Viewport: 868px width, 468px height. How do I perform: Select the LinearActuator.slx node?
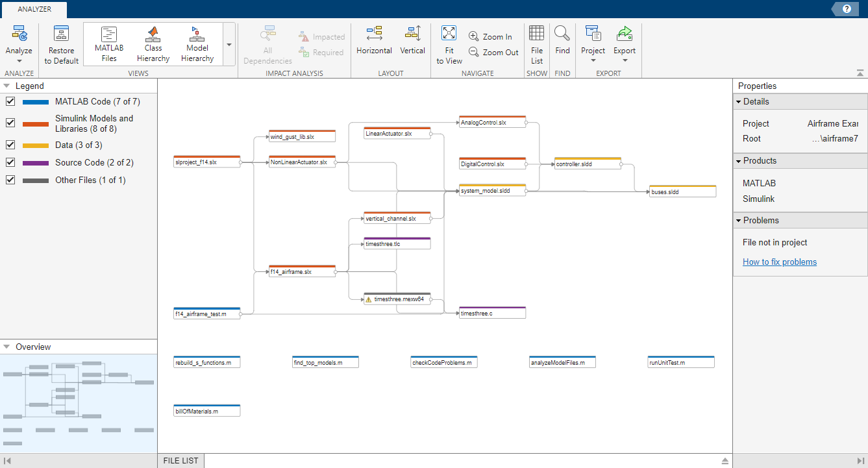397,133
